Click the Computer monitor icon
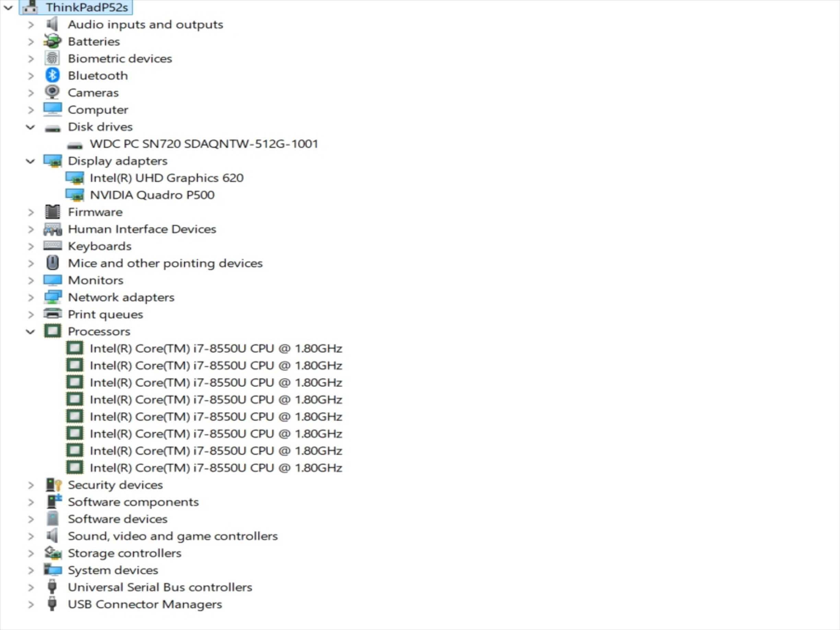 [x=52, y=109]
